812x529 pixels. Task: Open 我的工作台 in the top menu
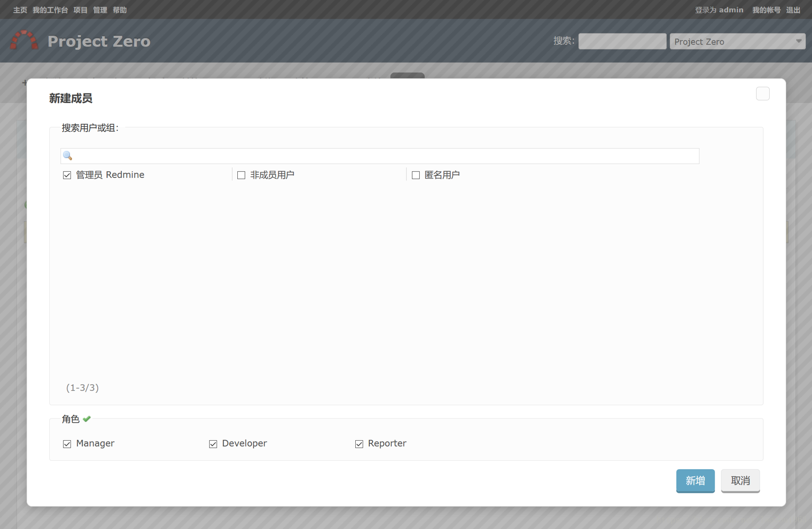click(x=50, y=10)
